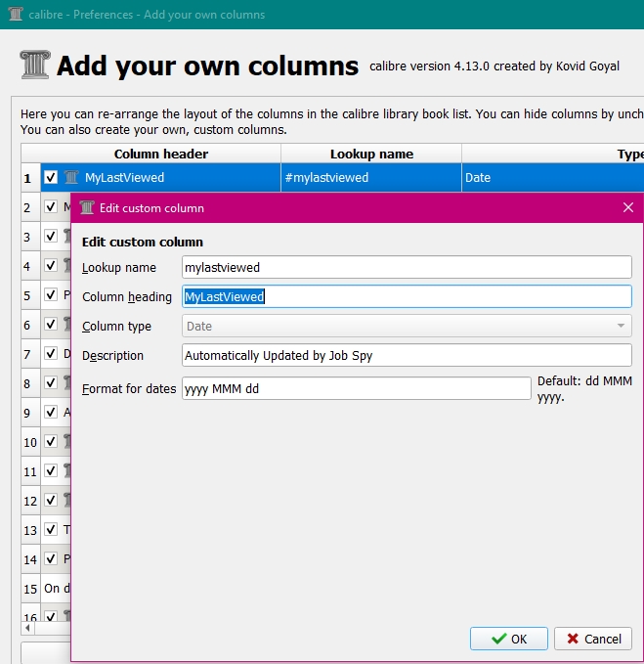Click the calibre icon in main window title
The image size is (644, 664).
pos(15,15)
